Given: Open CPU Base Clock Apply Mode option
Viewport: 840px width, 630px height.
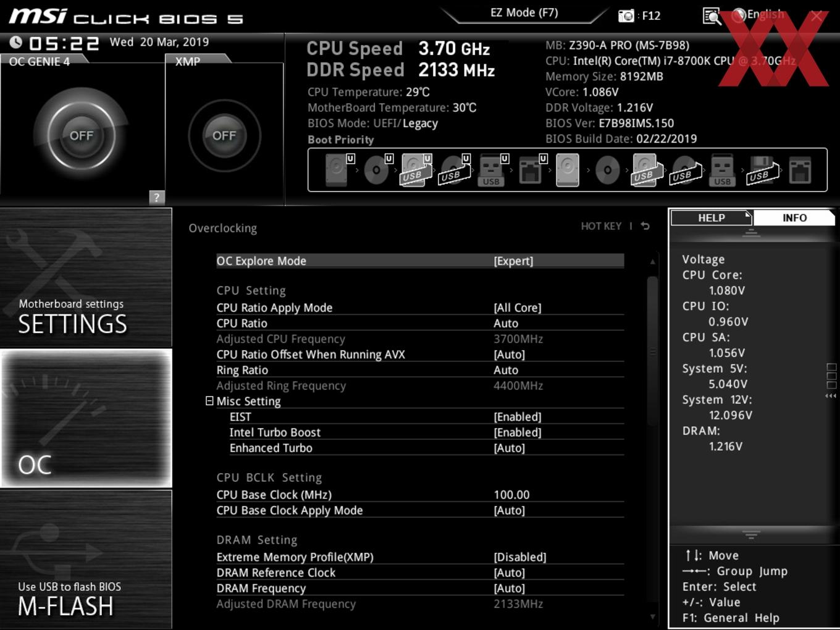Looking at the screenshot, I should (x=420, y=510).
